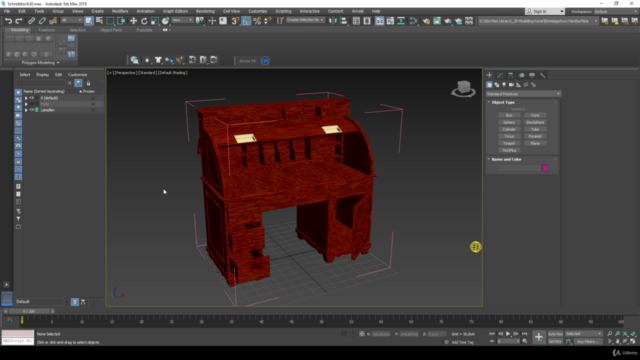Screen dimensions: 640x360
Task: Collapse the Object Type rollout
Action: tap(503, 102)
